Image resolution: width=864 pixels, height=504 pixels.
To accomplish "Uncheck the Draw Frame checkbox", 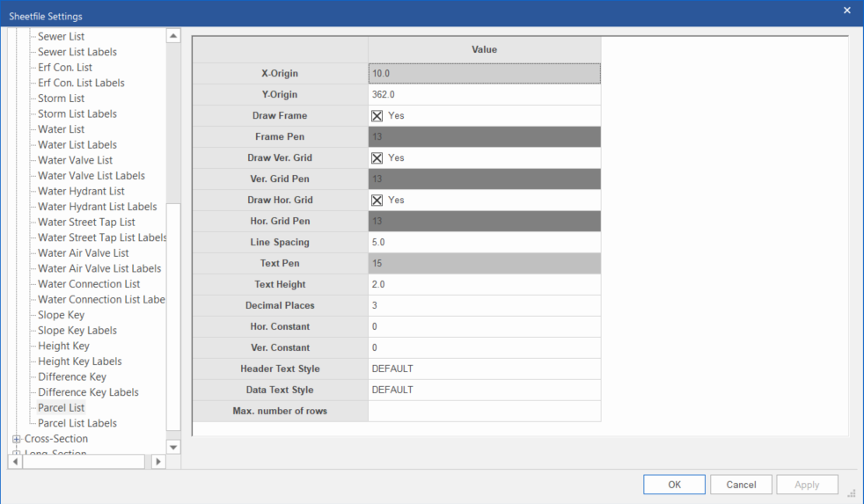I will (x=377, y=115).
